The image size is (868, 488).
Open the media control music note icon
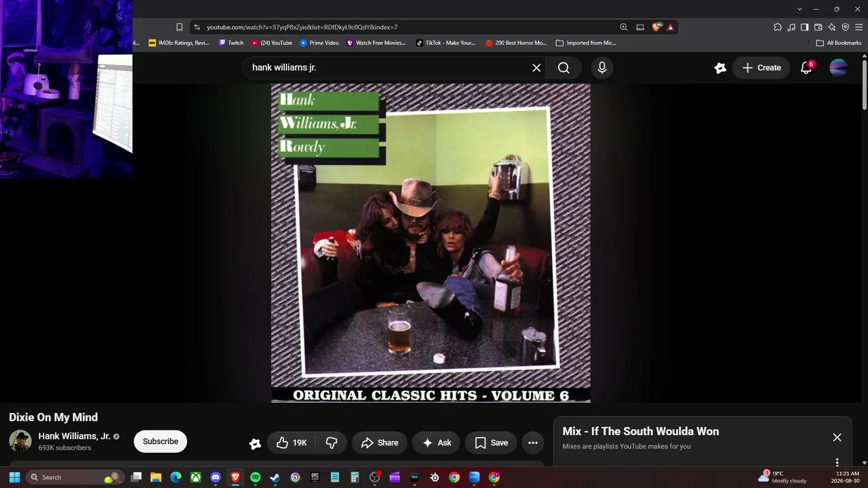pos(791,27)
